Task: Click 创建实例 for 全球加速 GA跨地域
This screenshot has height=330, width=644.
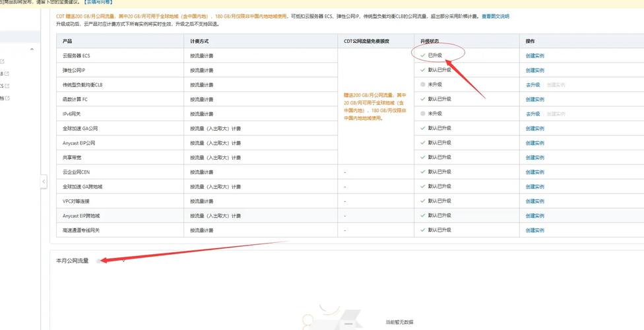Action: coord(534,187)
